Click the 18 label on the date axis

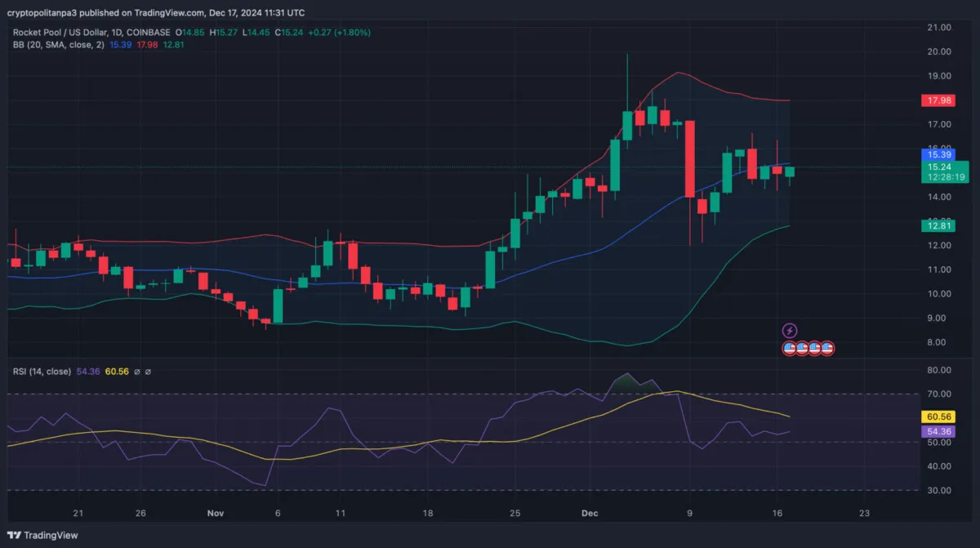427,514
